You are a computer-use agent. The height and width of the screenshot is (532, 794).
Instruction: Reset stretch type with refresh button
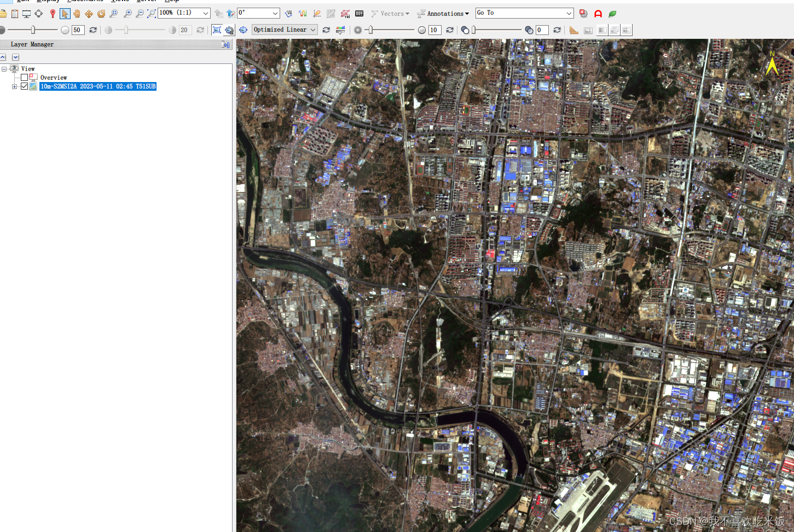click(326, 30)
